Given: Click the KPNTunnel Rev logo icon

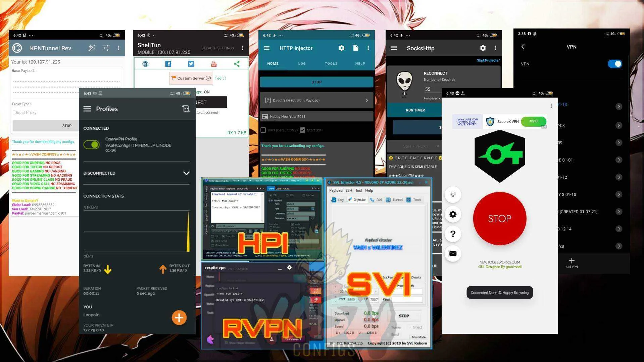Looking at the screenshot, I should click(x=17, y=48).
